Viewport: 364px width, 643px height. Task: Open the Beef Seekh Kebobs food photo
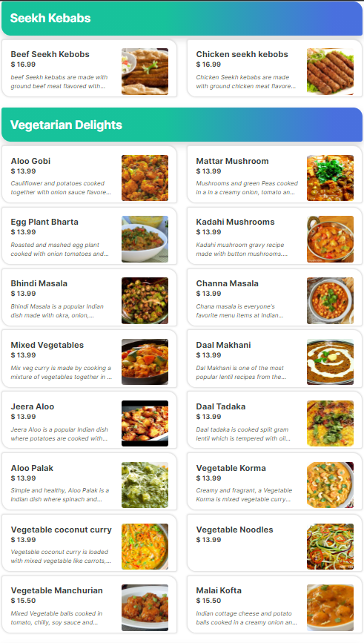pos(145,71)
